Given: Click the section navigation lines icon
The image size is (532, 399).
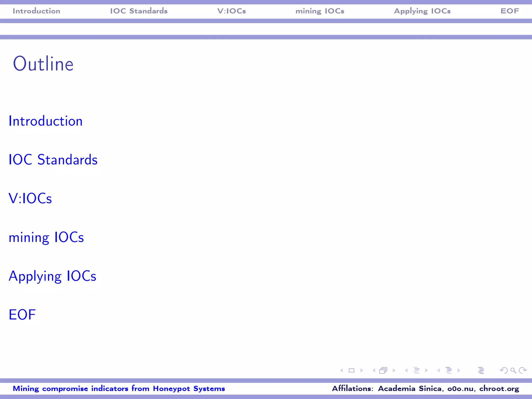Looking at the screenshot, I should coord(449,370).
